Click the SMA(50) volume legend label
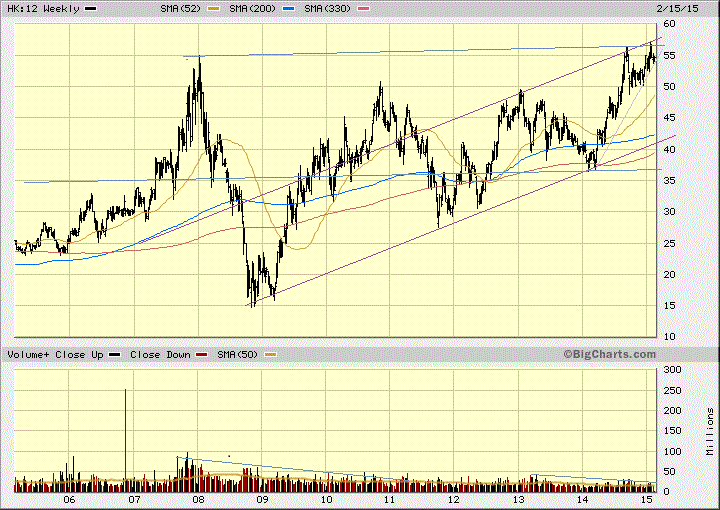The image size is (720, 510). (x=238, y=355)
